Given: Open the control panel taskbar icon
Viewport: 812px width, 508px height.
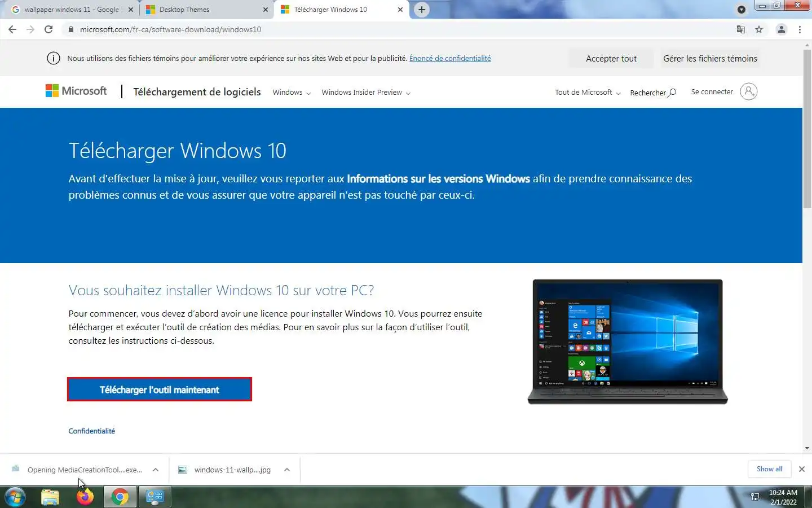Looking at the screenshot, I should (155, 497).
